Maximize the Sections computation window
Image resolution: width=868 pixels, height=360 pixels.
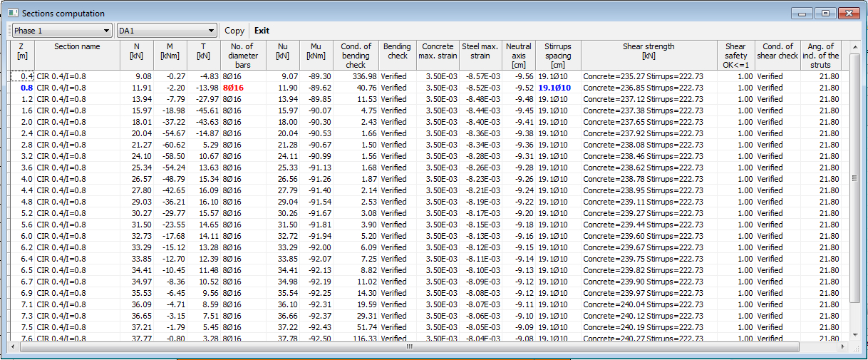(826, 14)
